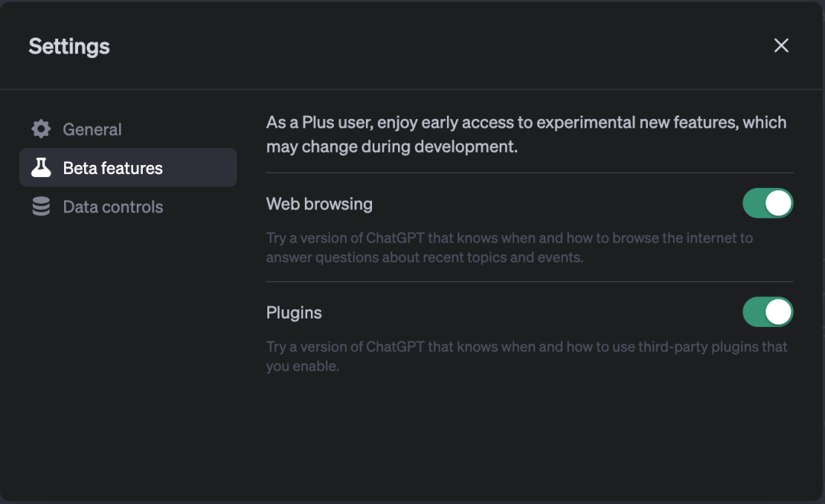Click the database stack icon for Data controls
The height and width of the screenshot is (504, 825).
point(41,207)
